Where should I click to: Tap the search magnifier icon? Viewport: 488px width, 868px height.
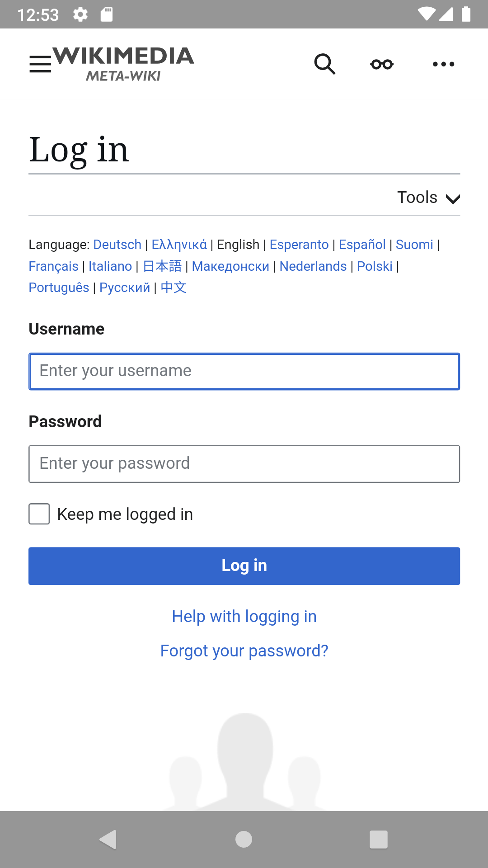point(325,64)
